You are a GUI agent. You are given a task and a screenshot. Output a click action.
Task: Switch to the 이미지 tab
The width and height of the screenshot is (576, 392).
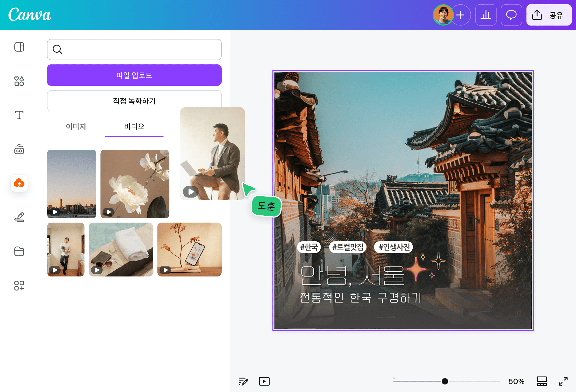(x=76, y=127)
